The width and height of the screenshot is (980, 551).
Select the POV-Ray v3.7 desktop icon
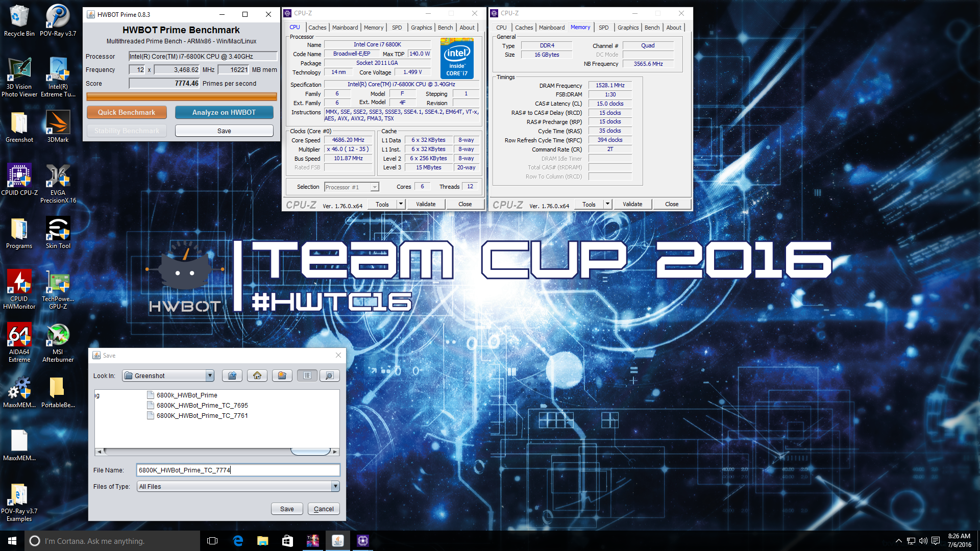(x=58, y=20)
